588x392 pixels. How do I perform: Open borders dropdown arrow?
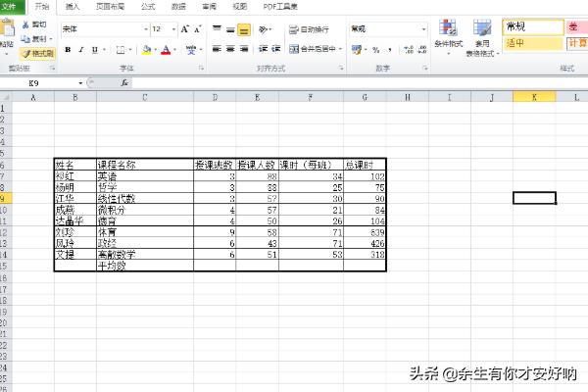(129, 50)
